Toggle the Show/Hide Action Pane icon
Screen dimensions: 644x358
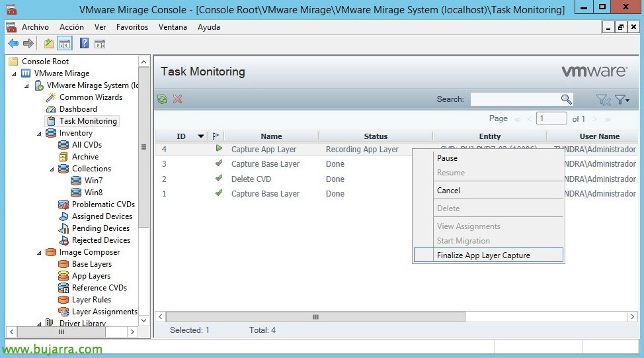100,44
